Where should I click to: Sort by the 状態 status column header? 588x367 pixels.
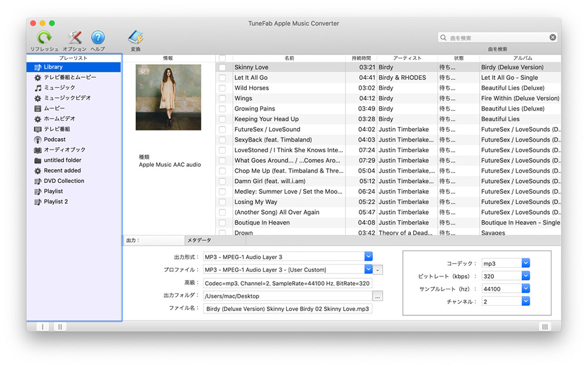(459, 58)
